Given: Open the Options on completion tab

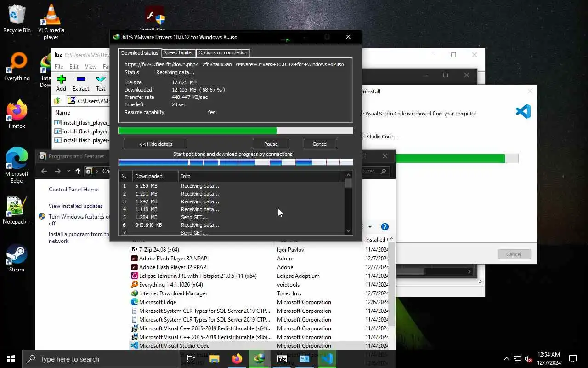Looking at the screenshot, I should tap(223, 53).
